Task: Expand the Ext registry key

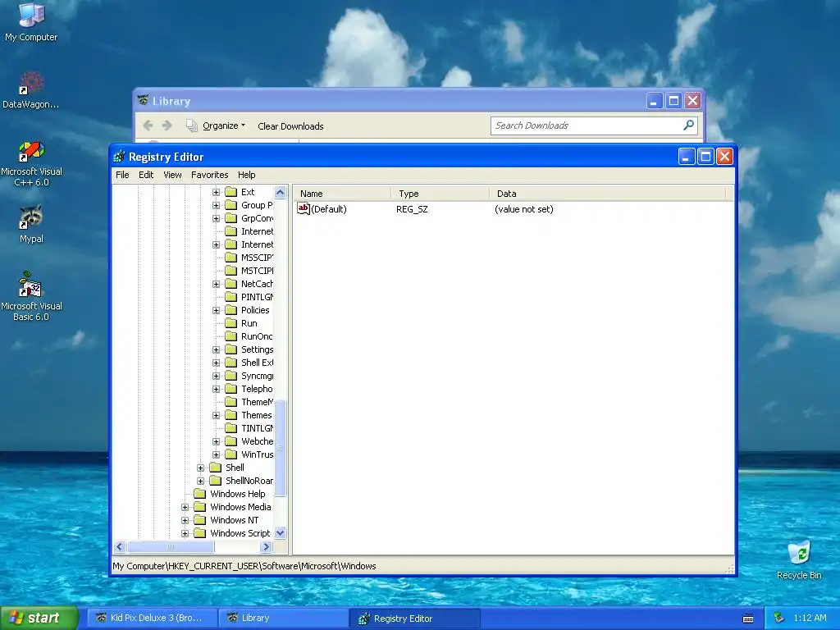Action: coord(216,192)
